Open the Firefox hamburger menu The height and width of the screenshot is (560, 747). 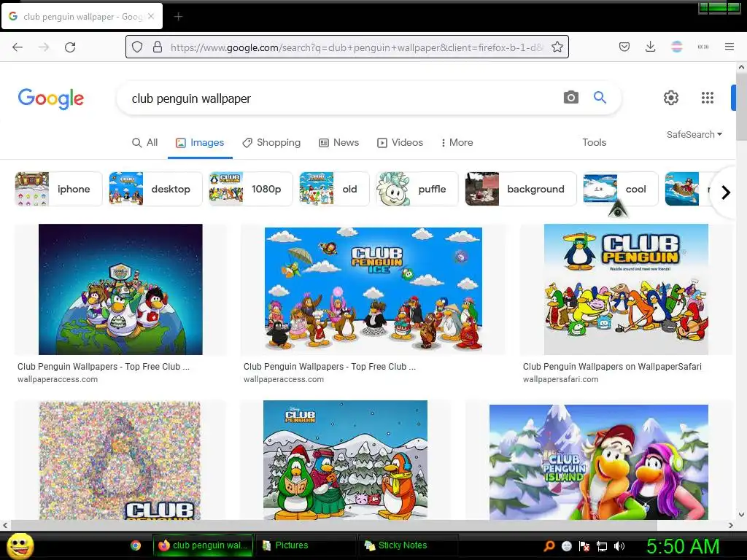coord(729,47)
